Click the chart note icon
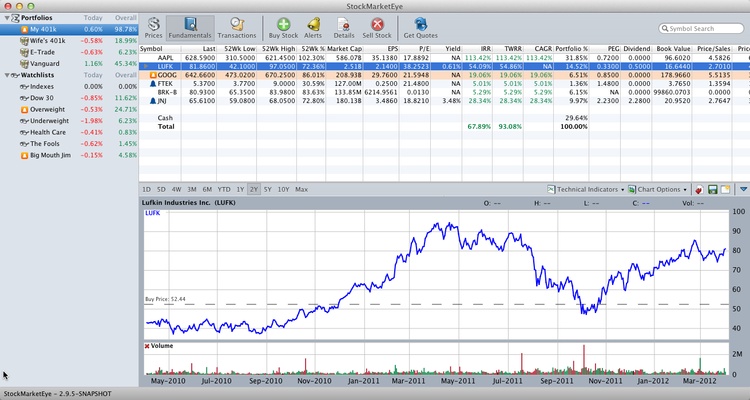 click(x=725, y=189)
